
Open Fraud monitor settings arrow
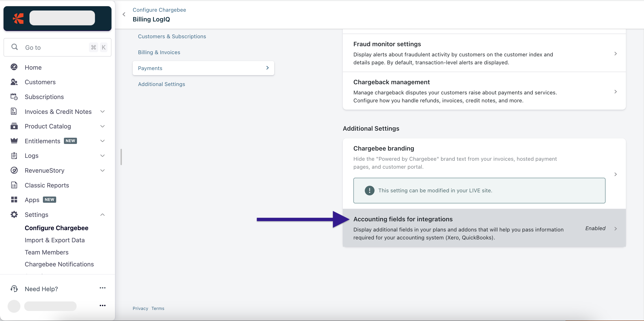coord(615,53)
